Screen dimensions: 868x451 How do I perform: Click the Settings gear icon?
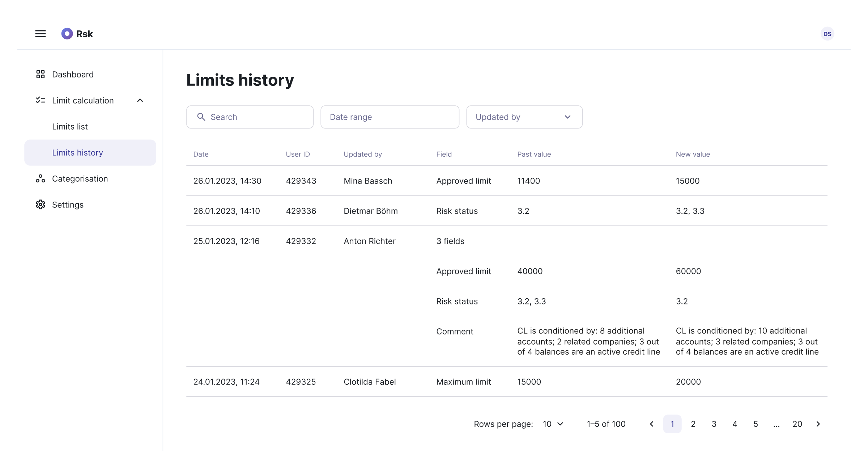[x=41, y=205]
